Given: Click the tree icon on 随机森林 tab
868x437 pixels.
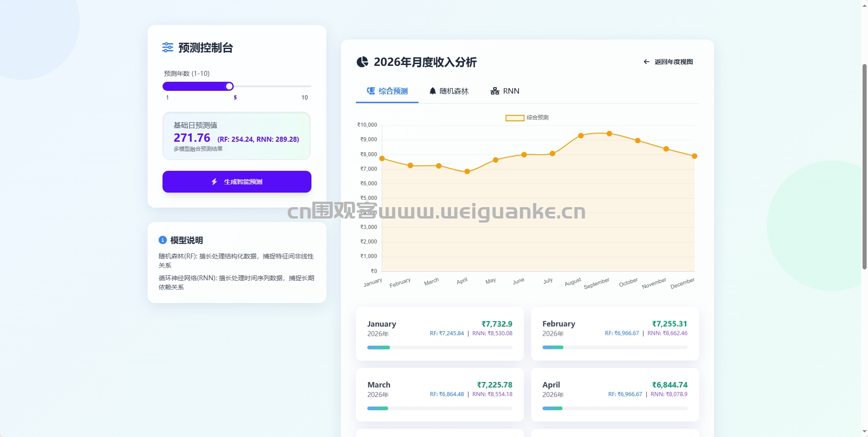Looking at the screenshot, I should 433,91.
